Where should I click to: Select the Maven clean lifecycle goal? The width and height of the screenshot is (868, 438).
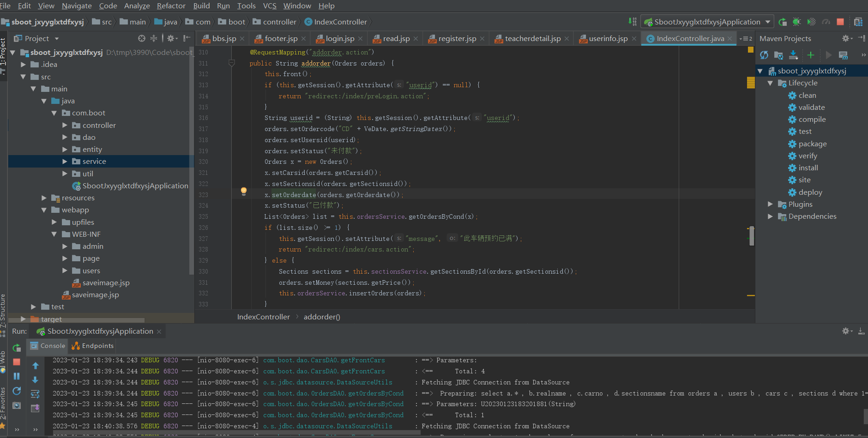807,95
